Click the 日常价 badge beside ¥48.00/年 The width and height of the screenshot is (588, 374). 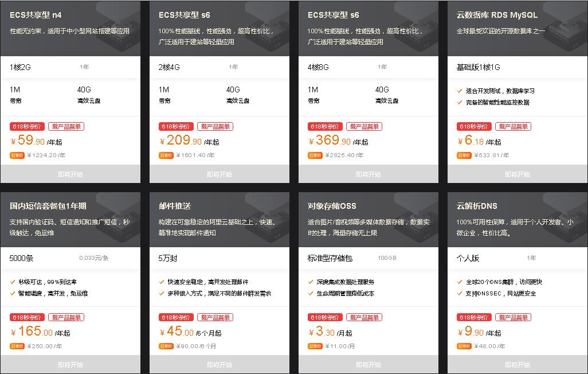click(x=464, y=346)
